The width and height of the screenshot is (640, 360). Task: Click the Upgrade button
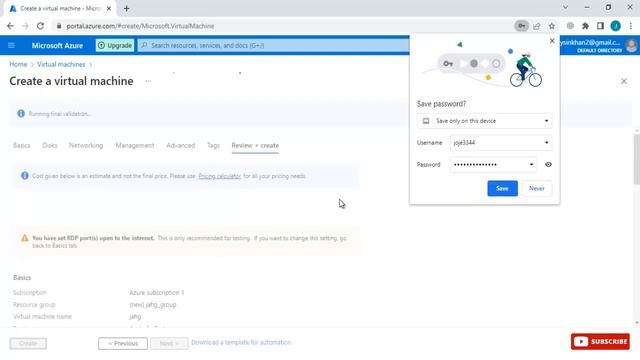tap(115, 45)
